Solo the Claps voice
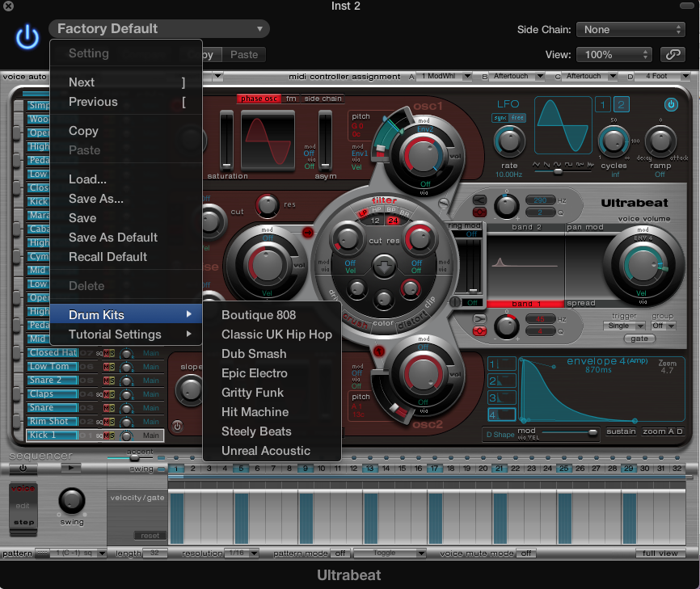Screen dimensions: 700x589 [112, 394]
